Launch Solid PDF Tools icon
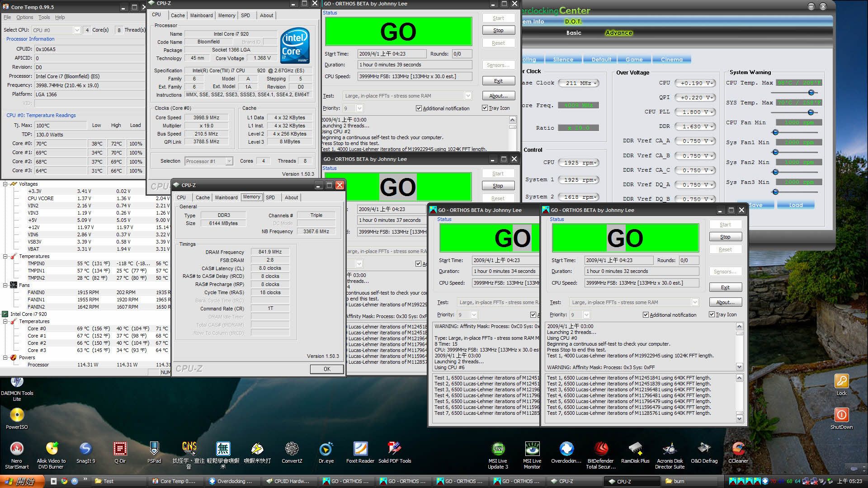The image size is (868, 488). tap(395, 452)
